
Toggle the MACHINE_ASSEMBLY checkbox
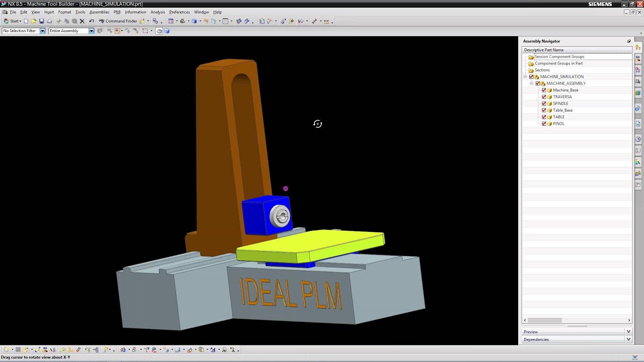tap(537, 83)
